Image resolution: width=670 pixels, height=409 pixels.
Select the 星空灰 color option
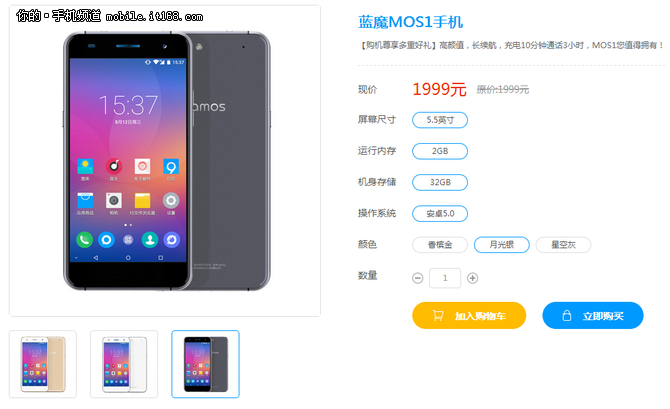point(563,245)
